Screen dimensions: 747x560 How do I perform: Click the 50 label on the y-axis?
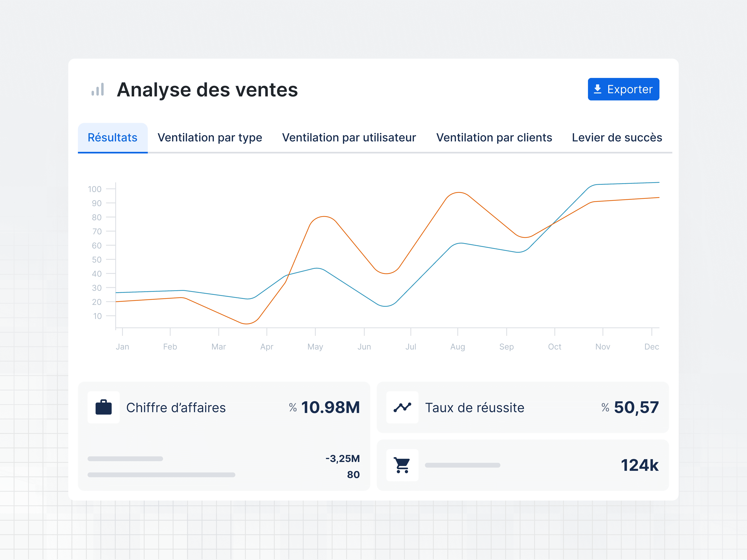click(x=97, y=260)
